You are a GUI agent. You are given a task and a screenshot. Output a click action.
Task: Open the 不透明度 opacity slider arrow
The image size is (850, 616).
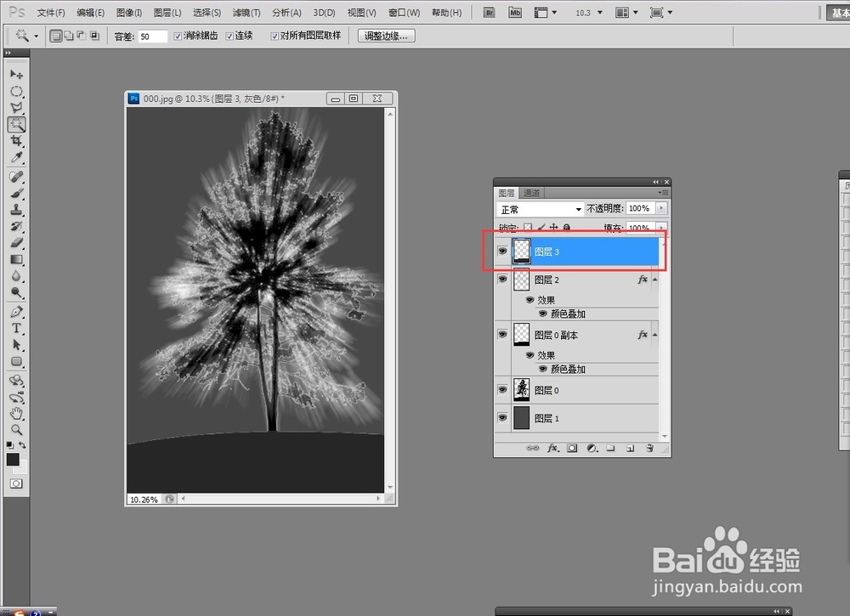pos(661,208)
